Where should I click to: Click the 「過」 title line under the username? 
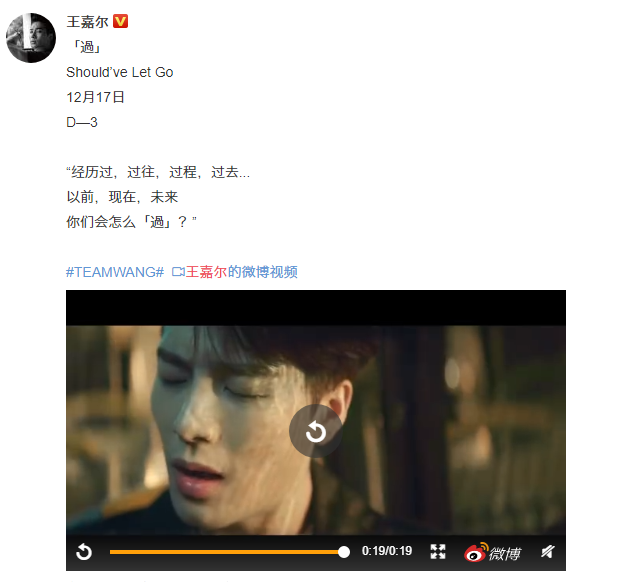87,47
